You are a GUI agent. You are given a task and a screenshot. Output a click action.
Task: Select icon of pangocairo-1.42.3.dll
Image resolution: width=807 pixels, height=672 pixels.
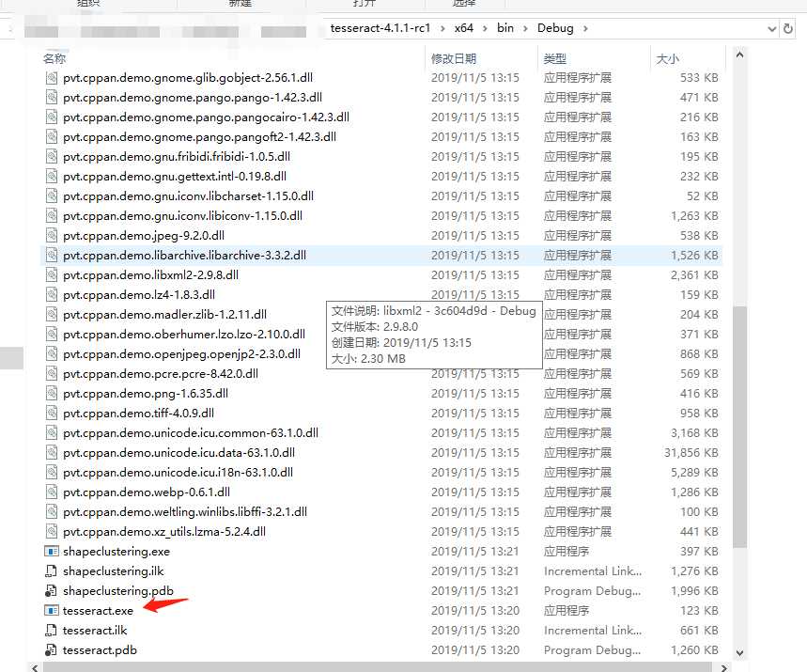coord(52,117)
